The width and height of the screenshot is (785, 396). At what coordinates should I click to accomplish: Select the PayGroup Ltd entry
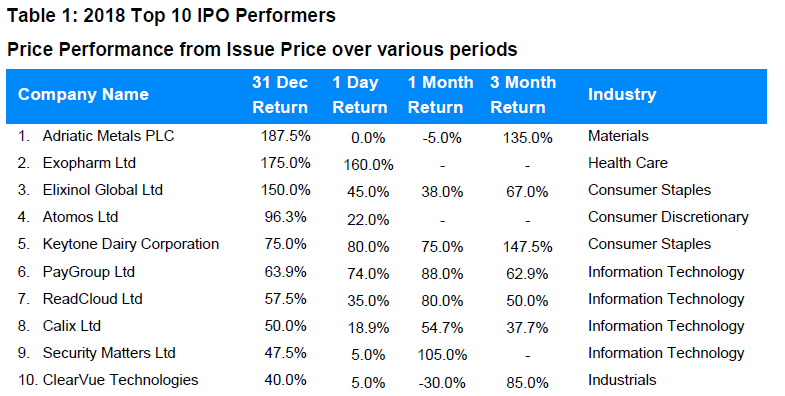pyautogui.click(x=89, y=272)
